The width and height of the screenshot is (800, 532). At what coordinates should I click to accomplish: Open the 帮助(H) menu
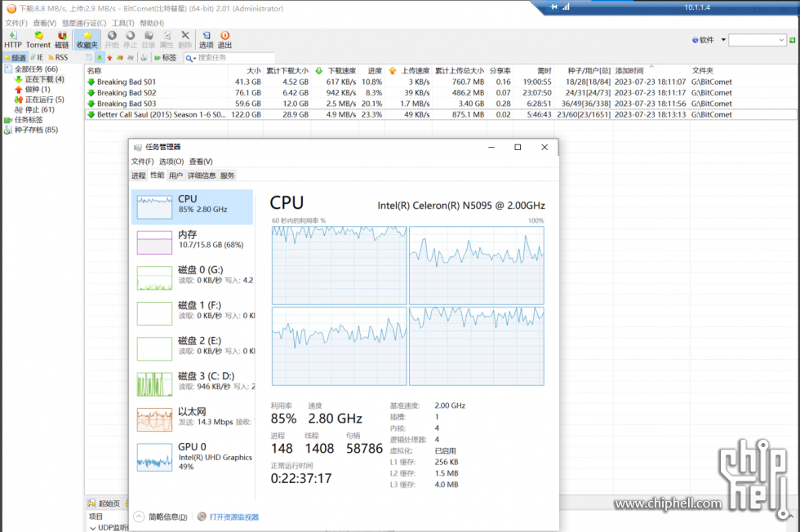click(152, 23)
